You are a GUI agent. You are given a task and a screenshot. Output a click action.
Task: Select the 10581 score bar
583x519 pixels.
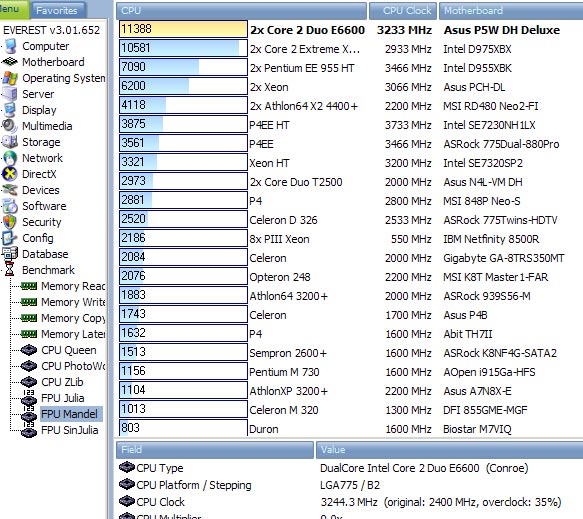[183, 48]
